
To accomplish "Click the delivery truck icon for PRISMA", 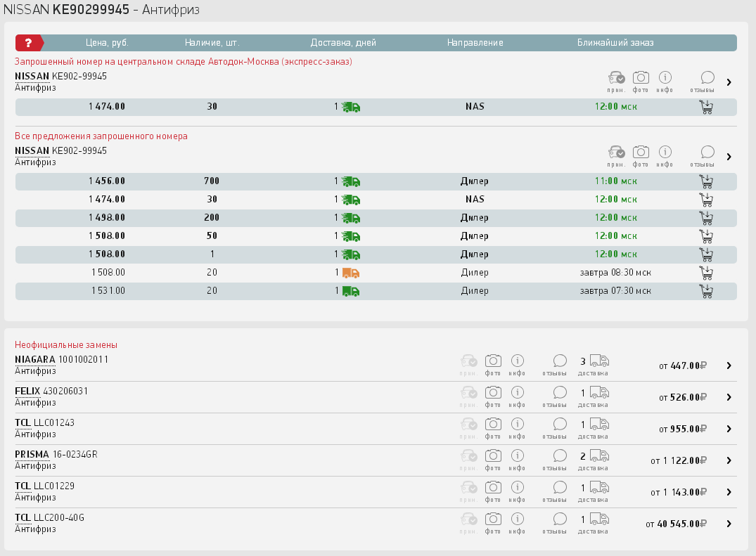I will (599, 455).
